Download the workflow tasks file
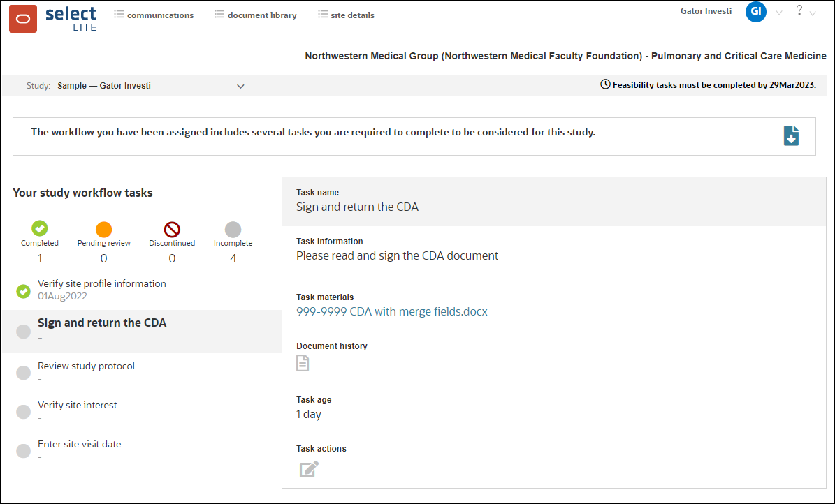This screenshot has height=504, width=835. [x=790, y=136]
